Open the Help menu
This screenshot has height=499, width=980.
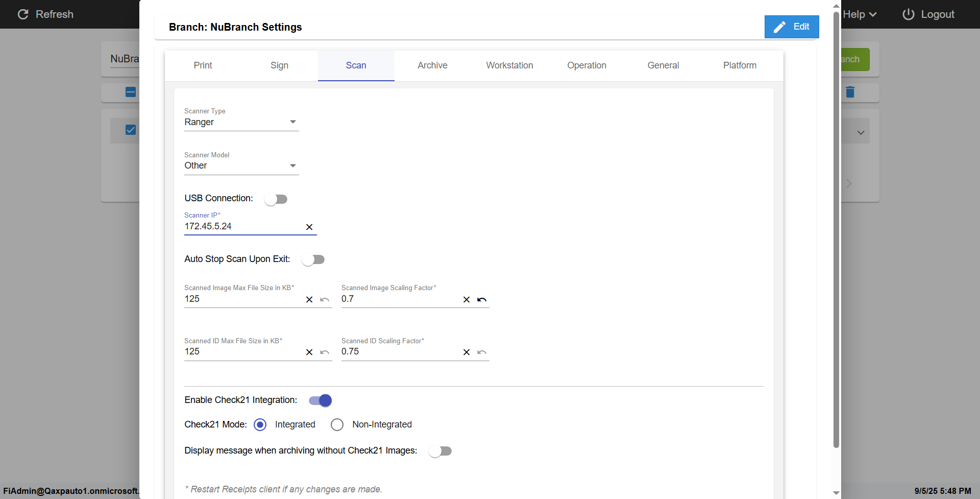[x=860, y=14]
